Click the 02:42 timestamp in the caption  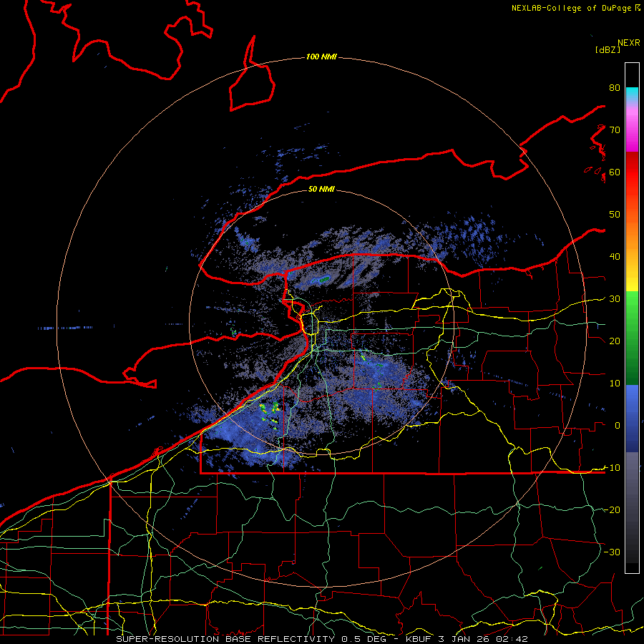[512, 639]
